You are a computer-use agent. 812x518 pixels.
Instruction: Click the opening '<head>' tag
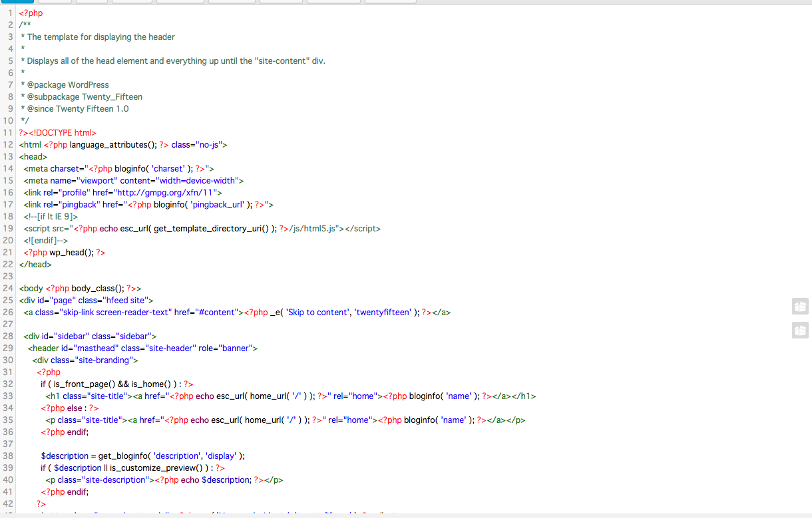point(33,157)
